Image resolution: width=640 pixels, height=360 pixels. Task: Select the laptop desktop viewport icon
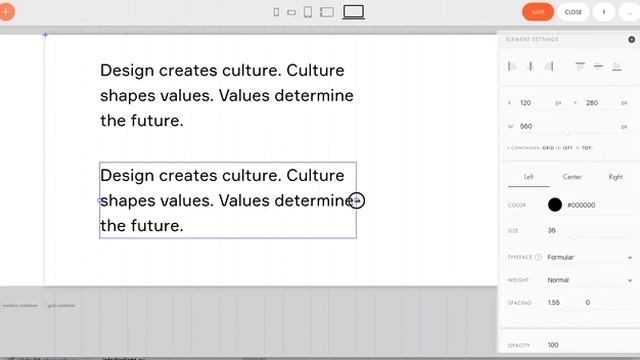[353, 12]
